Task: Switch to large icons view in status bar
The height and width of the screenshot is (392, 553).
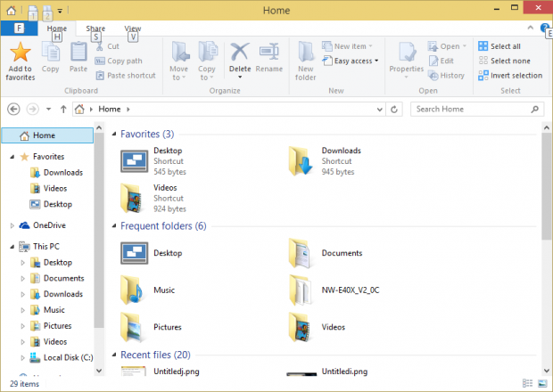Action: coord(542,383)
